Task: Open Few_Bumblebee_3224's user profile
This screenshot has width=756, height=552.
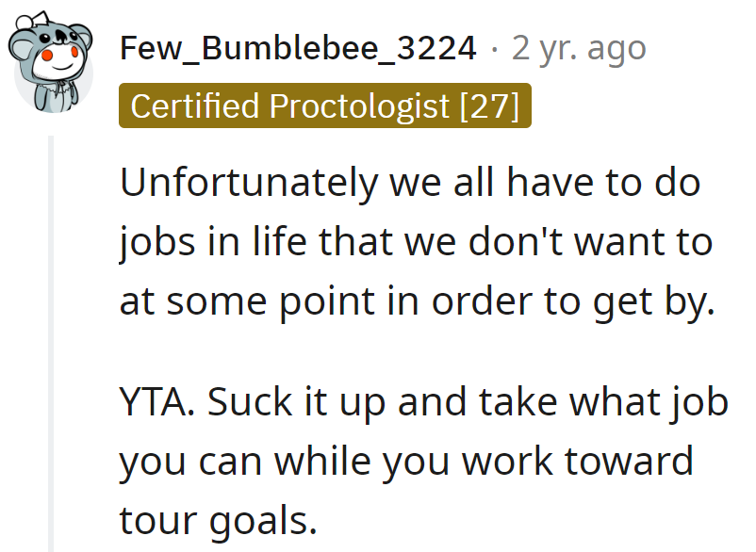Action: tap(298, 47)
